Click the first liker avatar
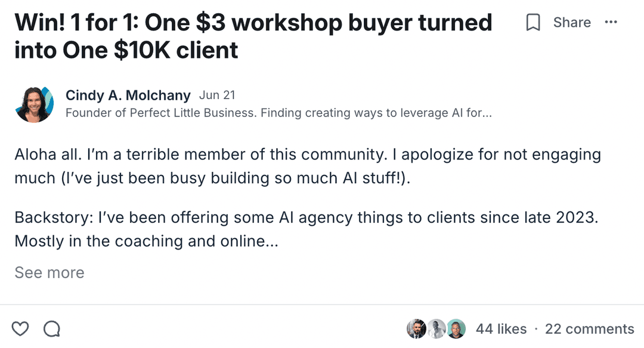The width and height of the screenshot is (644, 348). (x=416, y=328)
